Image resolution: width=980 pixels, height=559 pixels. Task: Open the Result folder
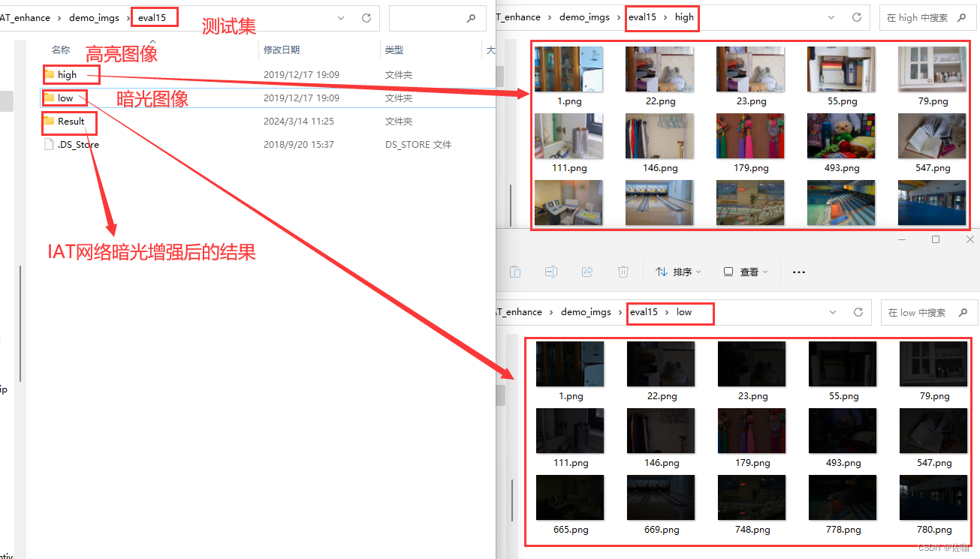69,121
